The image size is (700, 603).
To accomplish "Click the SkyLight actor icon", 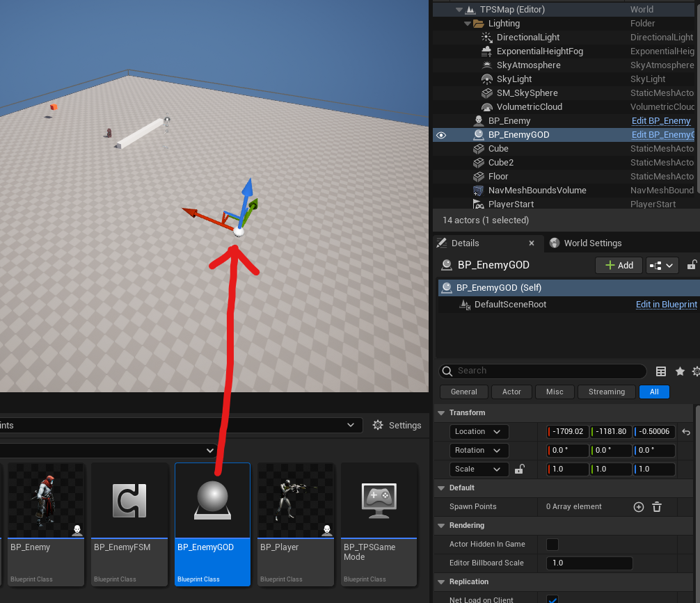I will (x=486, y=79).
